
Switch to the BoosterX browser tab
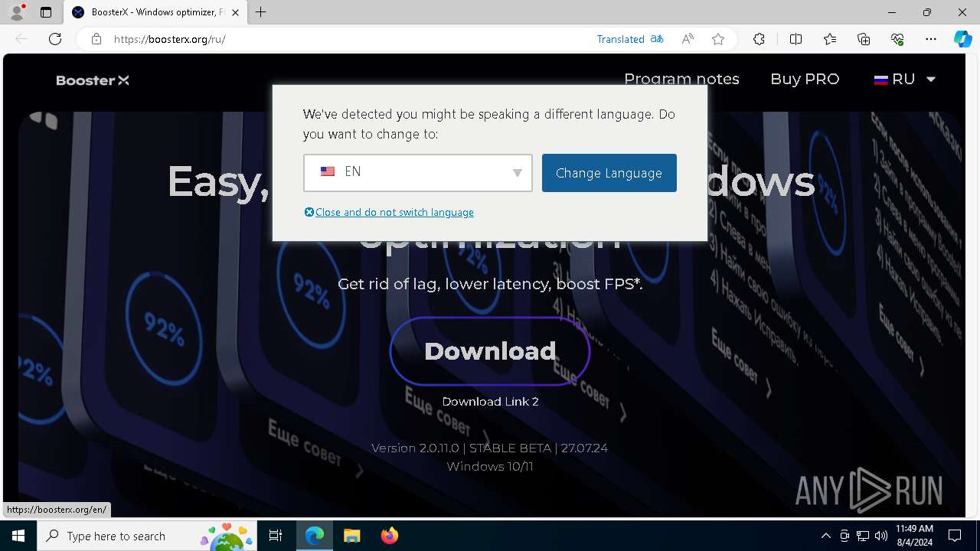(155, 12)
